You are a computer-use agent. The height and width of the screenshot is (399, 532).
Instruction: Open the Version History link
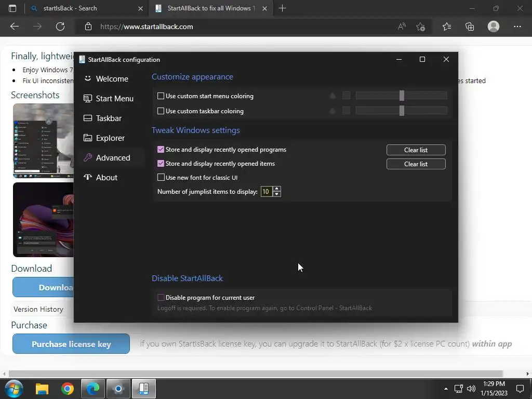(x=38, y=309)
